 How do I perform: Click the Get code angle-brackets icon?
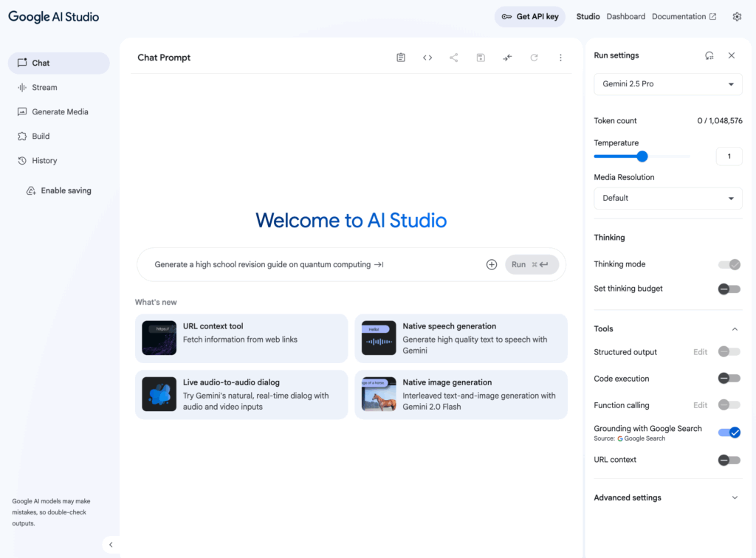(427, 57)
